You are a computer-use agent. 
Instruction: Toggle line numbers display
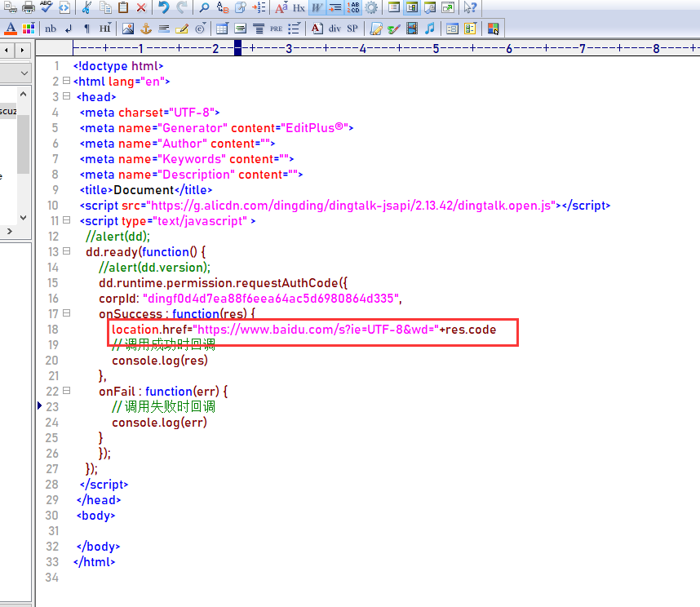[352, 7]
